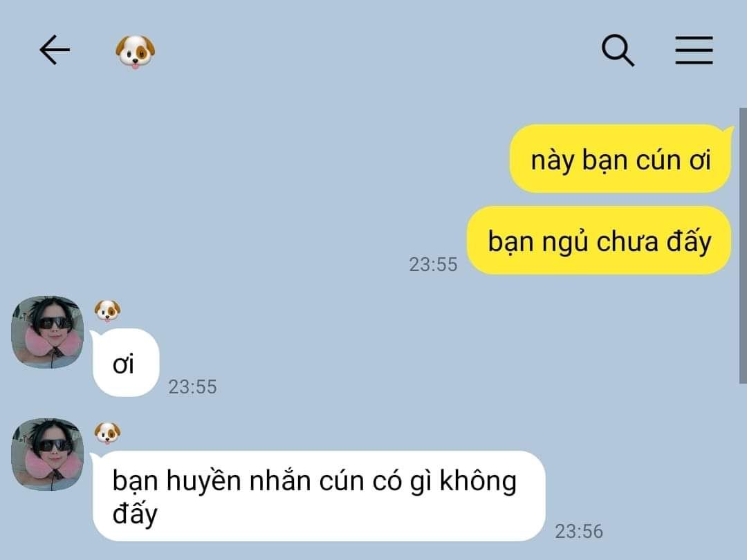Click the word "huyền" in the last message
This screenshot has width=747, height=560.
click(x=203, y=481)
